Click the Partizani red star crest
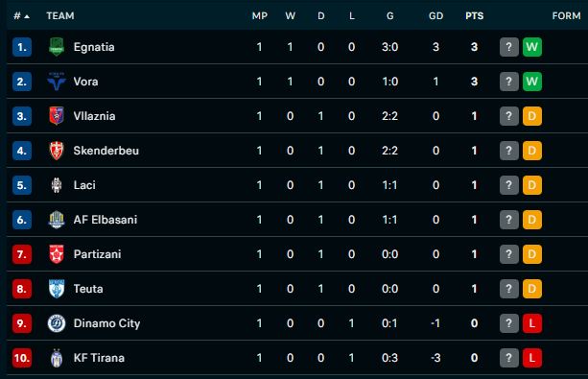This screenshot has width=588, height=379. pos(57,254)
